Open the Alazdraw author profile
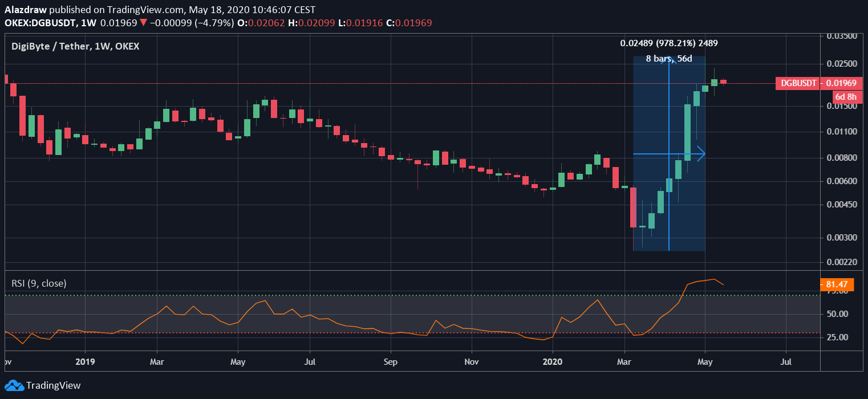The height and width of the screenshot is (399, 868). 27,9
